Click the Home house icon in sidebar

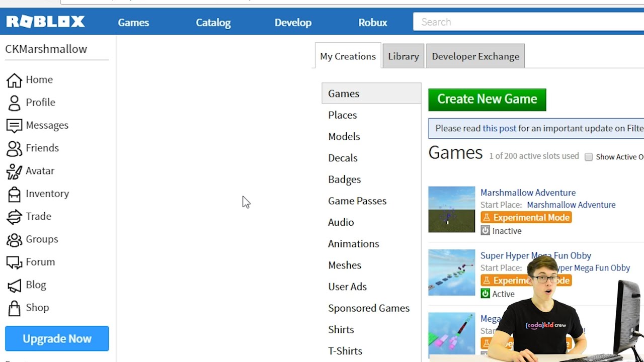[14, 80]
